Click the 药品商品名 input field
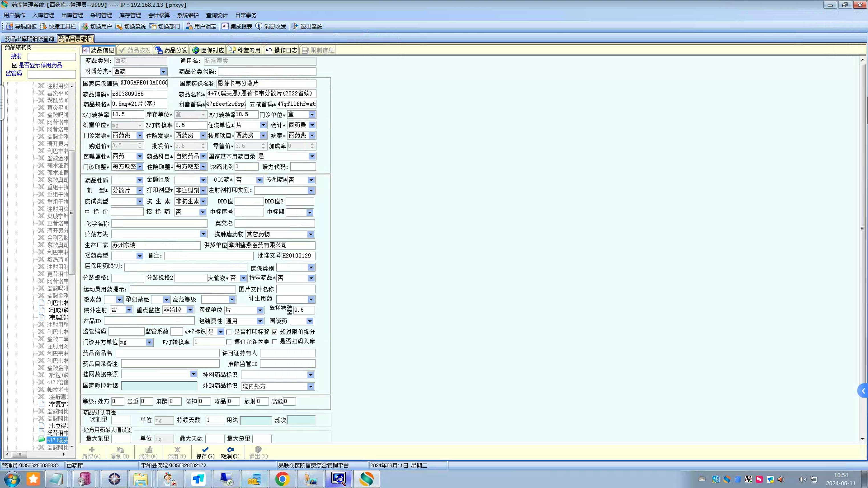The image size is (868, 488). [167, 353]
